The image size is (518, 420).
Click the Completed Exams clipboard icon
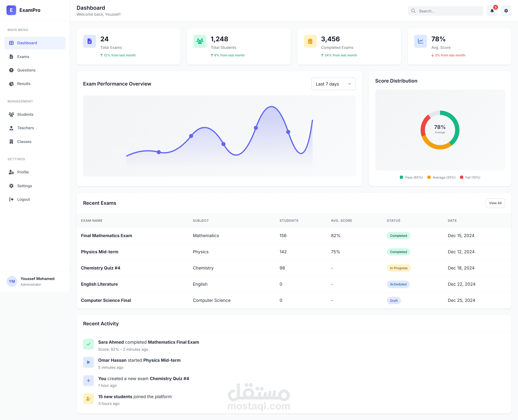(310, 41)
